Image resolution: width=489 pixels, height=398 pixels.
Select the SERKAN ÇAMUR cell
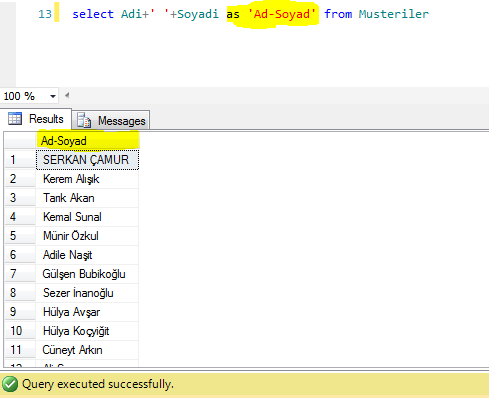[x=87, y=160]
